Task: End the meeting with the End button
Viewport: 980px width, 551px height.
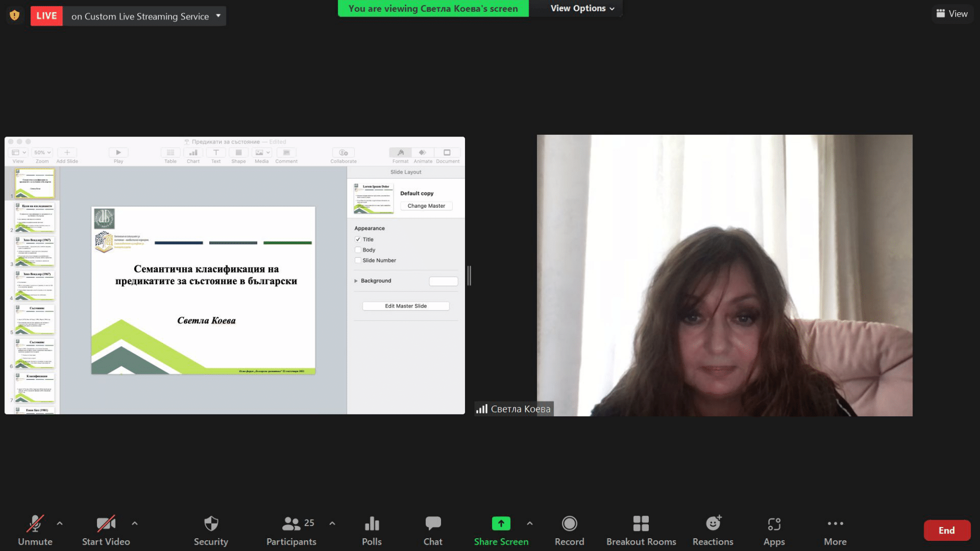Action: pos(946,530)
